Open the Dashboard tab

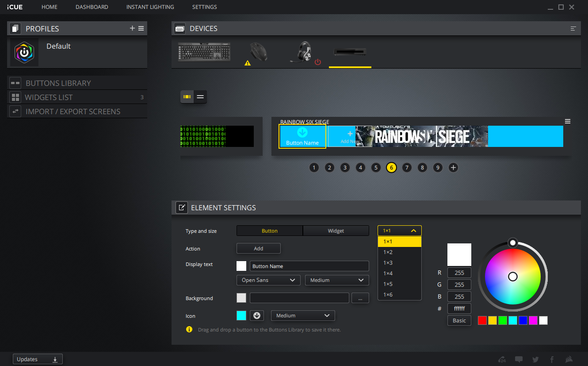click(x=92, y=7)
